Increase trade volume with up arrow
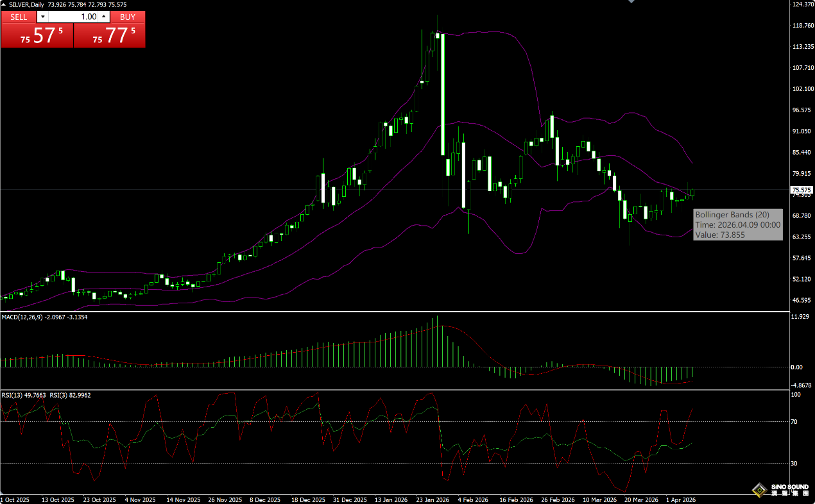 105,17
